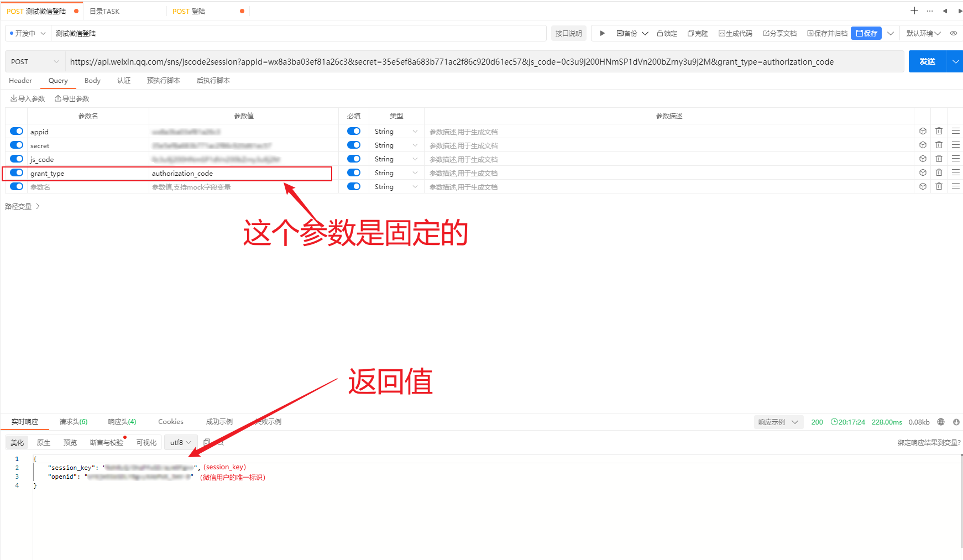Open the utf8 encoding dropdown
963x560 pixels.
tap(181, 442)
